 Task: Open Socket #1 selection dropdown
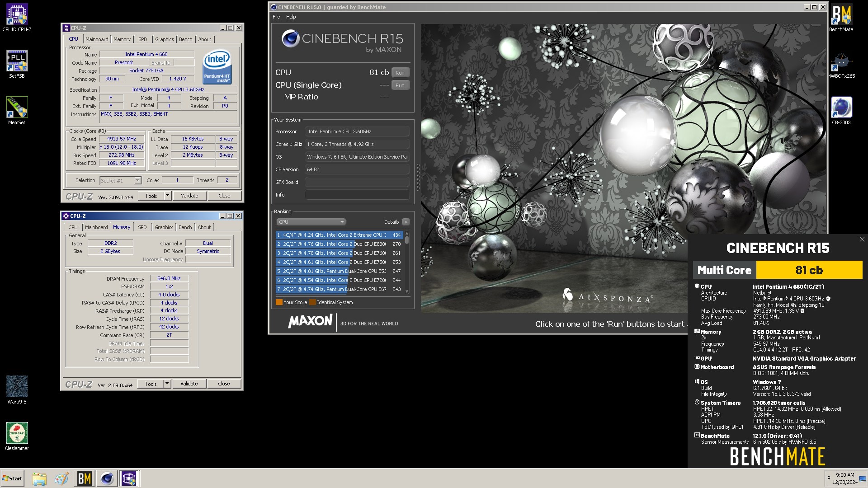120,181
